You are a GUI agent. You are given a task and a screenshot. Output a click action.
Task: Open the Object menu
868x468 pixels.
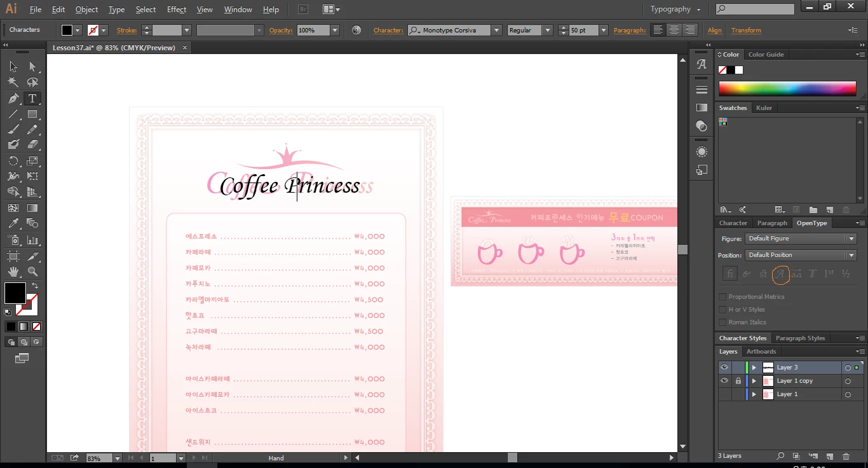(x=86, y=10)
